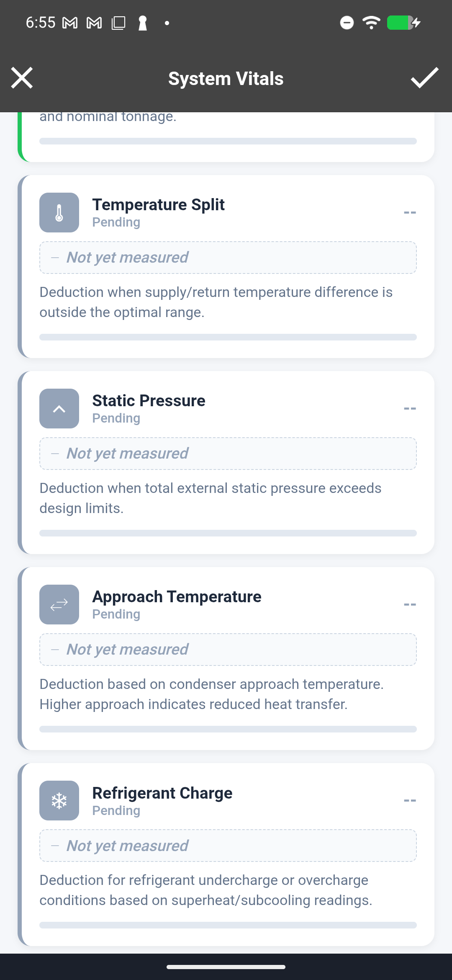Select the Approach Temperature heading

(177, 597)
